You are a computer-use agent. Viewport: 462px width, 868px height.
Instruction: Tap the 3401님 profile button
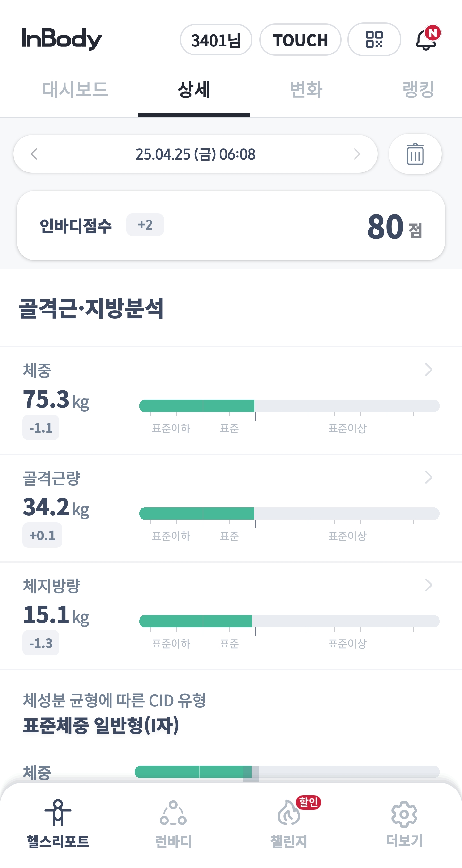(216, 40)
